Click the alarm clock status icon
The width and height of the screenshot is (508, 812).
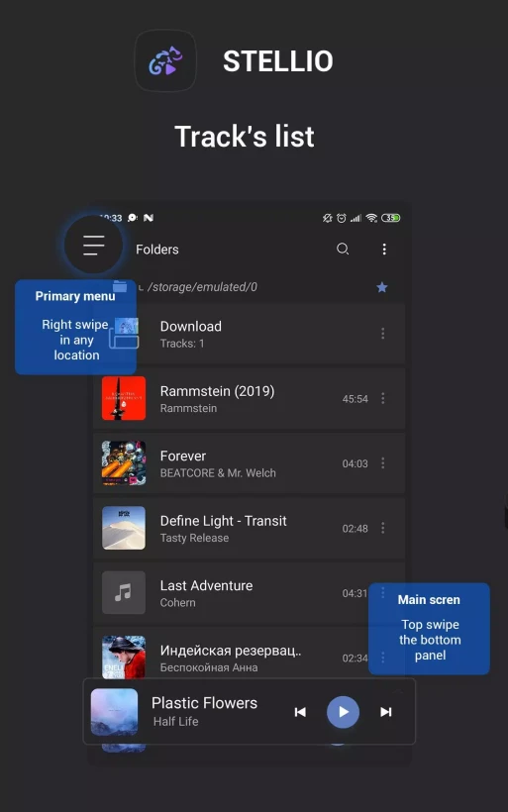[342, 218]
